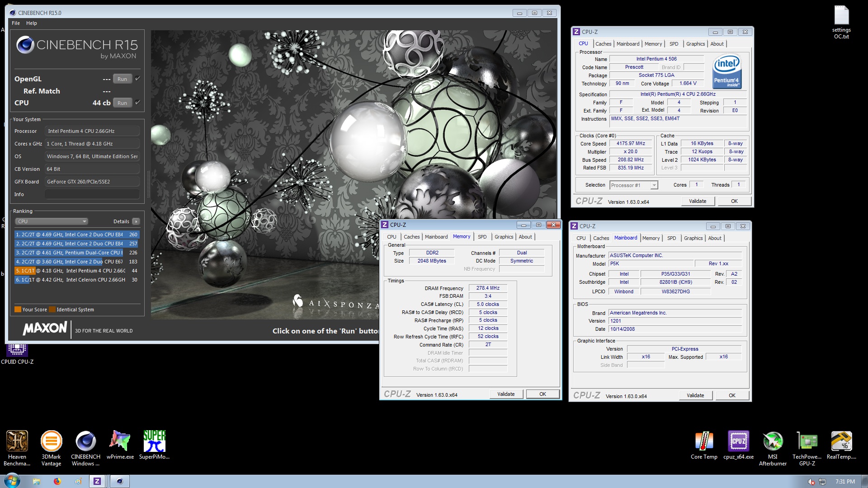The height and width of the screenshot is (488, 868).
Task: Click the Windows Start orb
Action: point(12,481)
